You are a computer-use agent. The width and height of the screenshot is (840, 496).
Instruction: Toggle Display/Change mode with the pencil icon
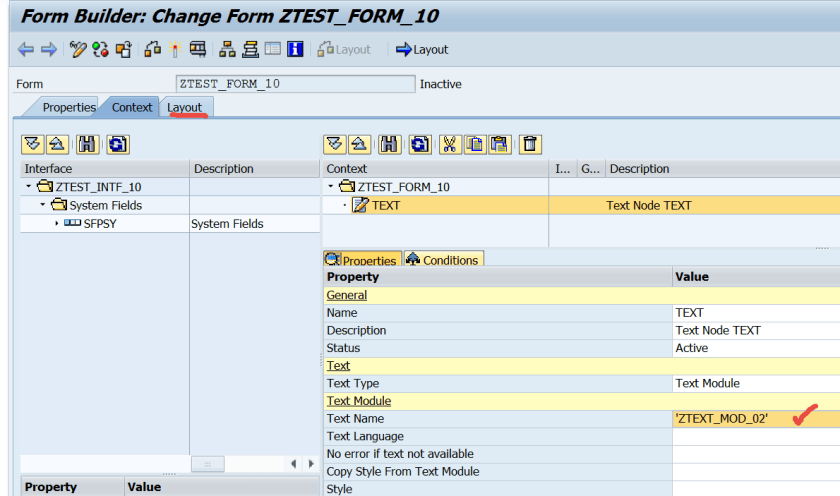[x=78, y=50]
